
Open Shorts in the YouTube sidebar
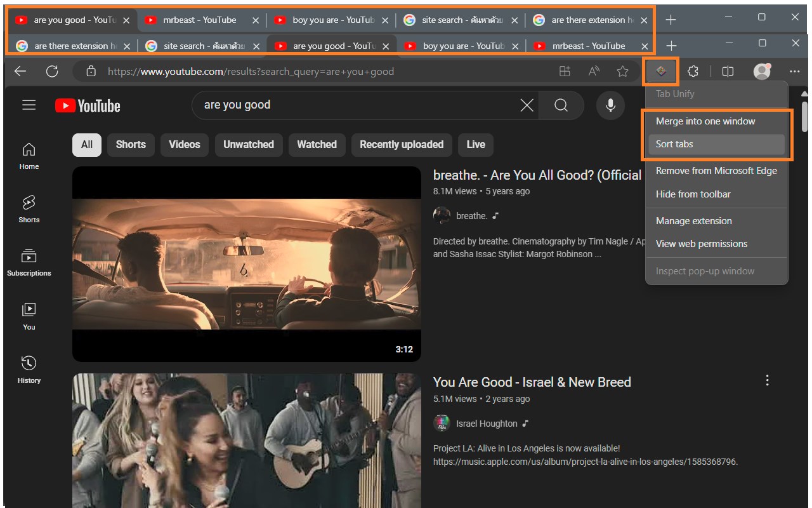point(29,210)
